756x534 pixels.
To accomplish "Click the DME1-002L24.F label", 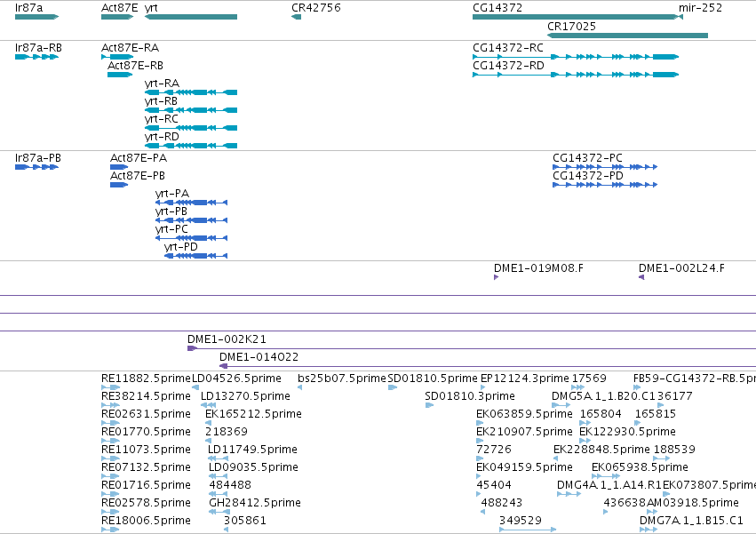I will click(681, 268).
